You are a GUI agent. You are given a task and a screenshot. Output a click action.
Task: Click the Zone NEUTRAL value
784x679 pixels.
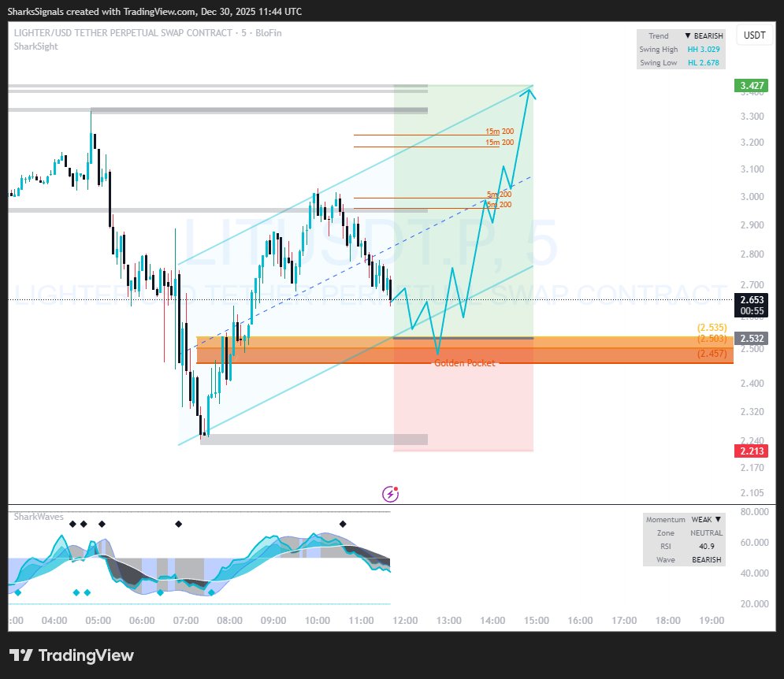coord(707,533)
